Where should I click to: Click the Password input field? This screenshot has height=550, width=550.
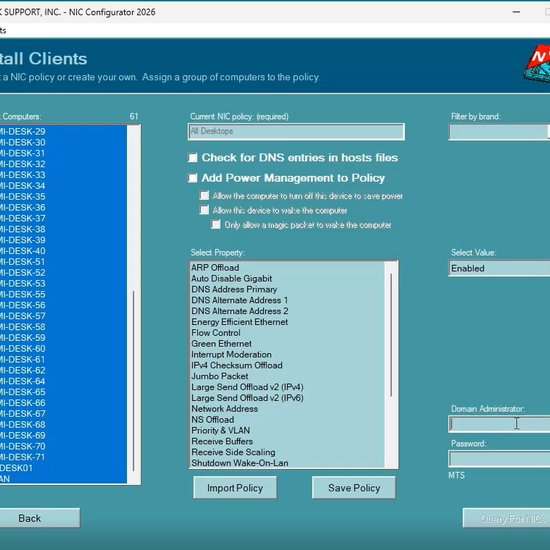[499, 459]
